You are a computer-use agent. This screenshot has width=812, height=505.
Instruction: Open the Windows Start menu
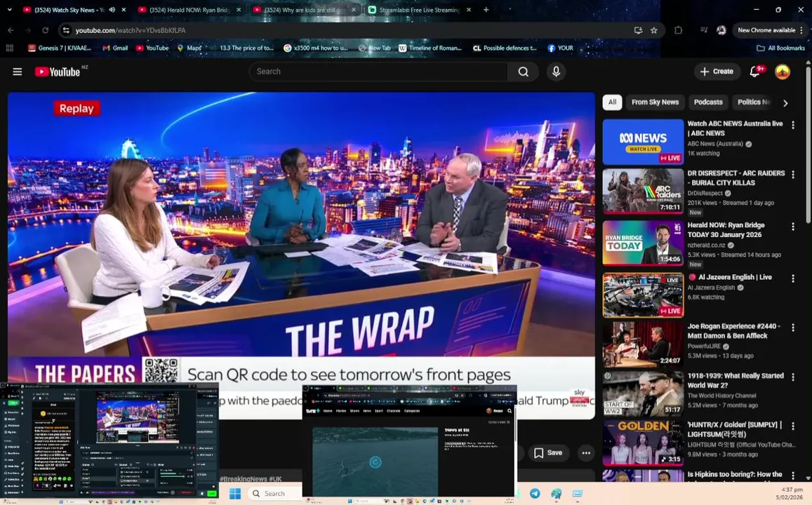pyautogui.click(x=235, y=493)
